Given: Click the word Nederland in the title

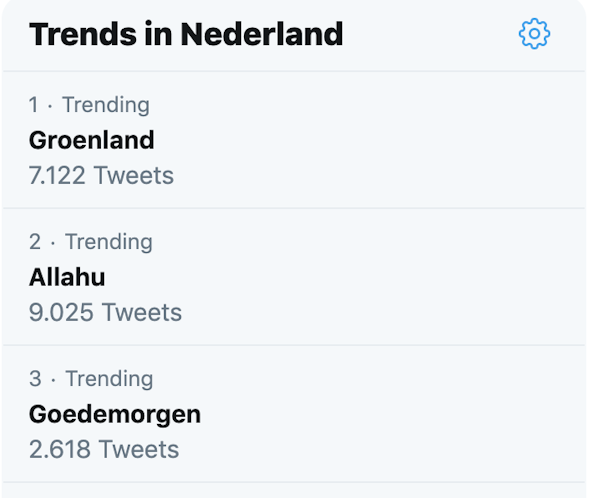Looking at the screenshot, I should click(262, 34).
